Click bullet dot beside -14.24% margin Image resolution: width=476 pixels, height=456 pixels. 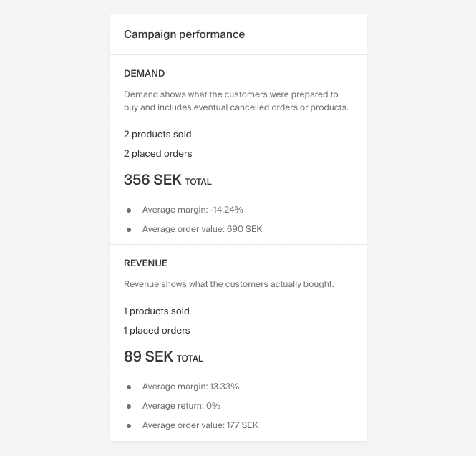click(x=129, y=210)
